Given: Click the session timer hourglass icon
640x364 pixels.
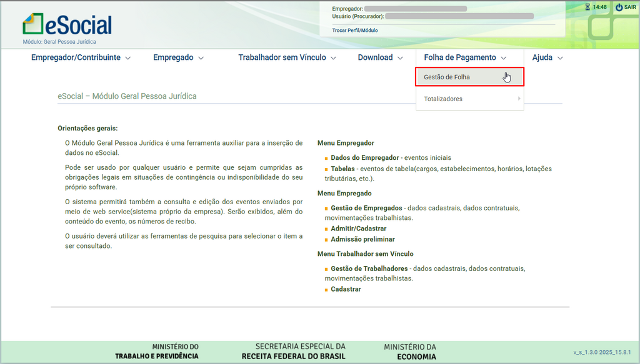Looking at the screenshot, I should (x=587, y=7).
